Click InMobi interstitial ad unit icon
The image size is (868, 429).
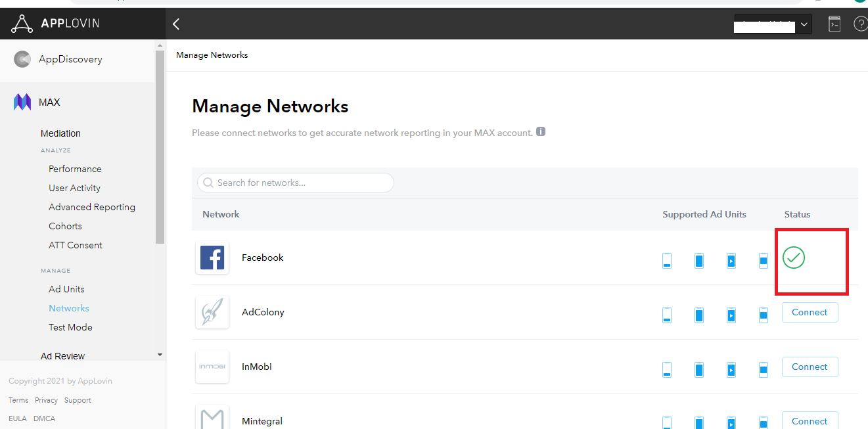[699, 370]
